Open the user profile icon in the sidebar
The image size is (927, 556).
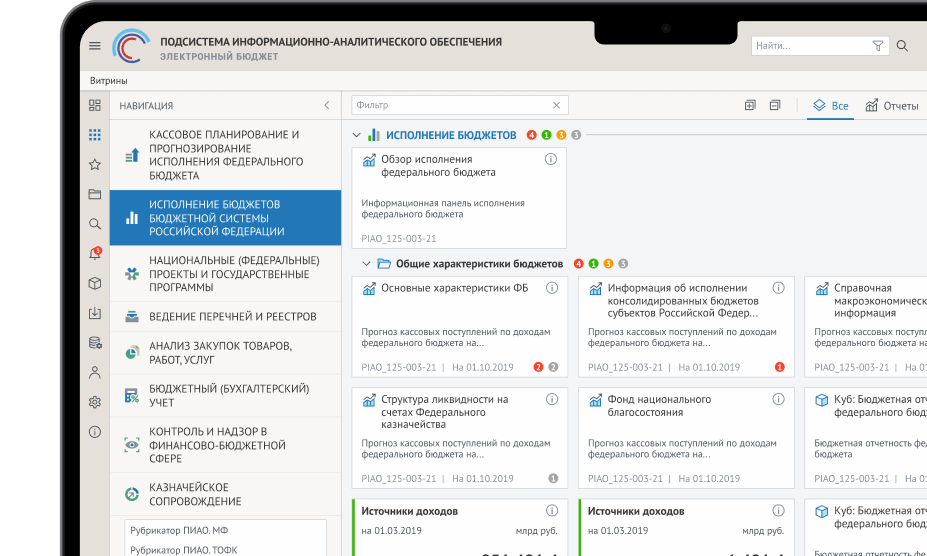point(95,373)
